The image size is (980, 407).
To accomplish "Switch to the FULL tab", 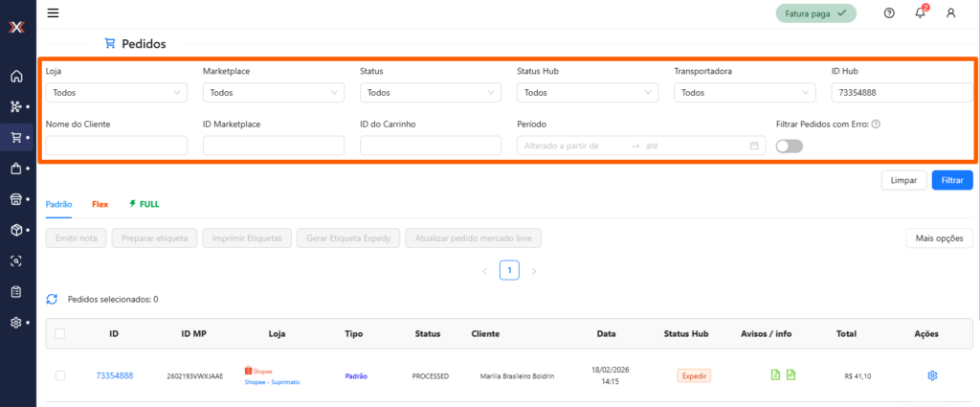I will (145, 204).
